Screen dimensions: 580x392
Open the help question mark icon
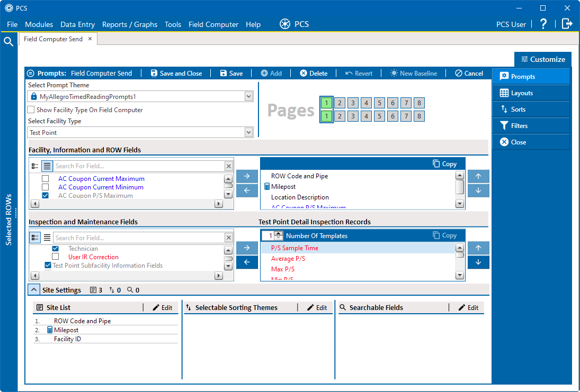point(543,24)
